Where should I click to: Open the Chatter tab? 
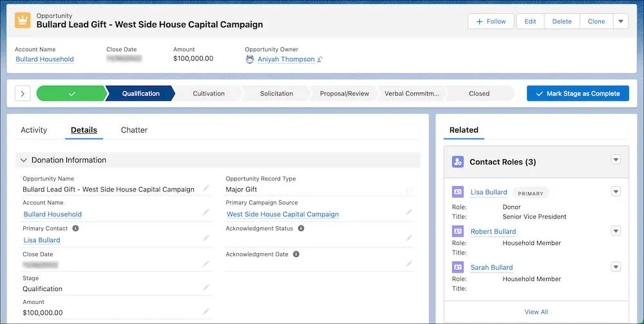135,130
